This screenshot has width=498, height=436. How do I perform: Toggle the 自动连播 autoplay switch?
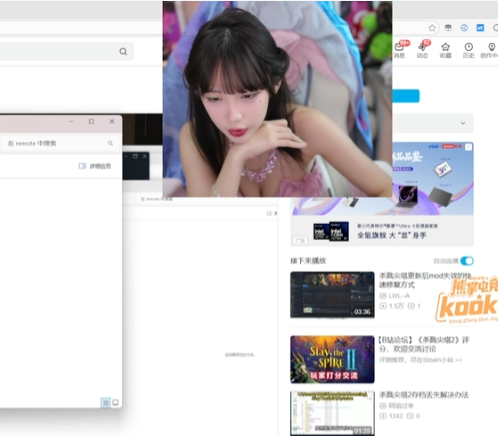tap(467, 261)
